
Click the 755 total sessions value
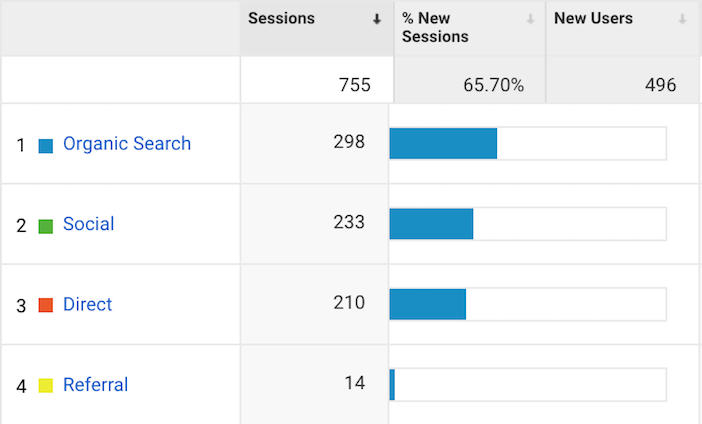[x=355, y=85]
